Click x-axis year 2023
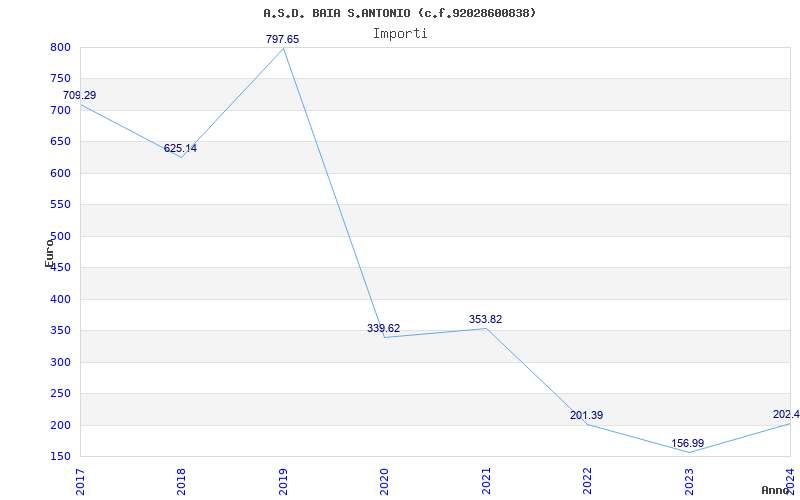This screenshot has width=800, height=500. 689,482
